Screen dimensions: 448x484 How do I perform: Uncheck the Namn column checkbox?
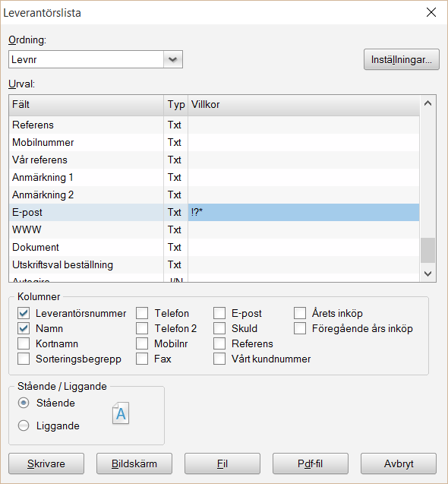pyautogui.click(x=24, y=328)
